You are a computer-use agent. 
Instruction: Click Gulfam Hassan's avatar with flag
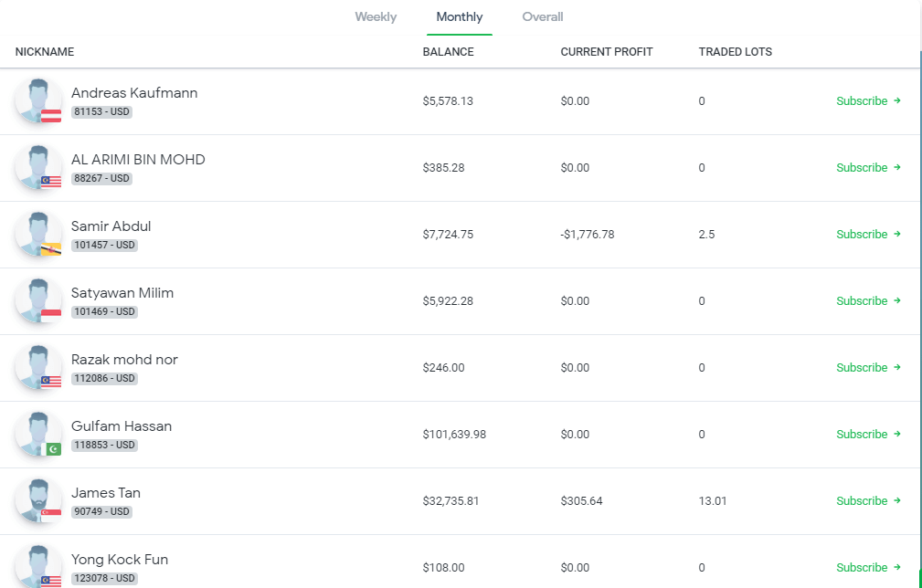[x=38, y=434]
